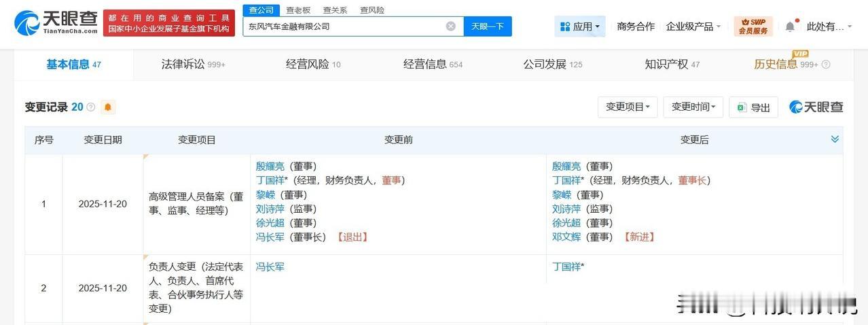Open the 法律诉讼 tab
This screenshot has width=868, height=325.
(193, 65)
